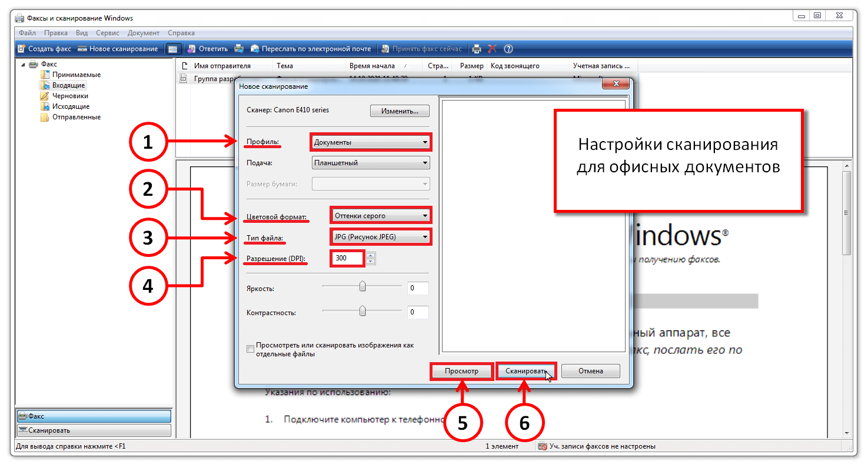The width and height of the screenshot is (868, 468).
Task: Click the red delete X toolbar icon
Action: (x=493, y=49)
